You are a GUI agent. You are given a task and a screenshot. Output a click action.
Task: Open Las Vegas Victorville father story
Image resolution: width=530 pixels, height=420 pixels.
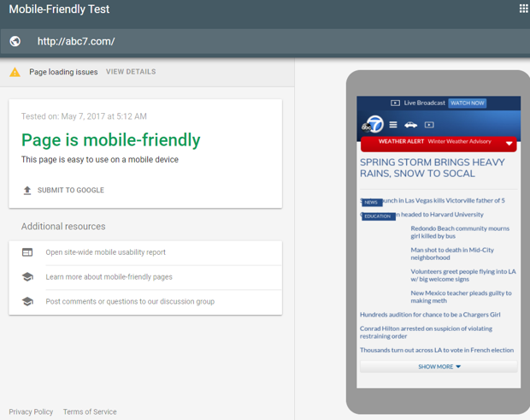click(x=444, y=200)
